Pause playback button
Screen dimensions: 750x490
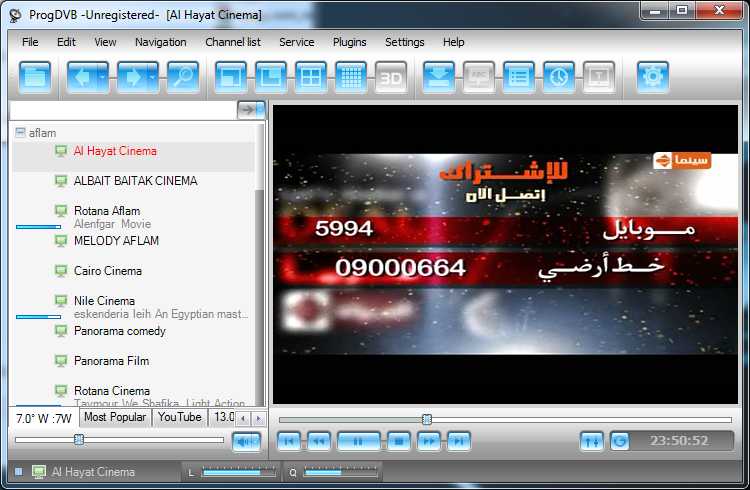pyautogui.click(x=359, y=441)
